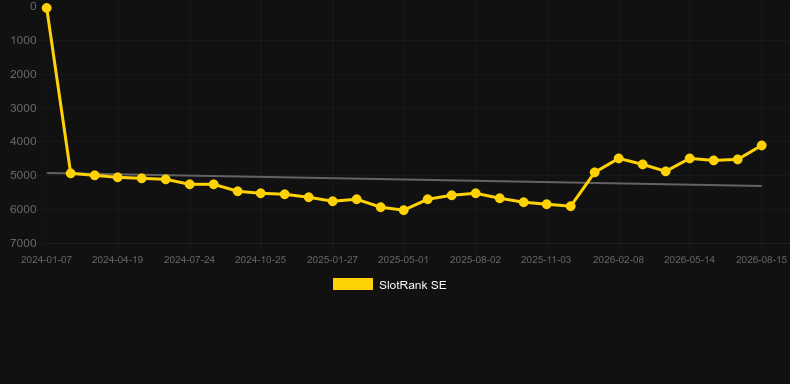The image size is (790, 384).
Task: Click the x-axis label 2025-08-02
Action: pyautogui.click(x=475, y=260)
